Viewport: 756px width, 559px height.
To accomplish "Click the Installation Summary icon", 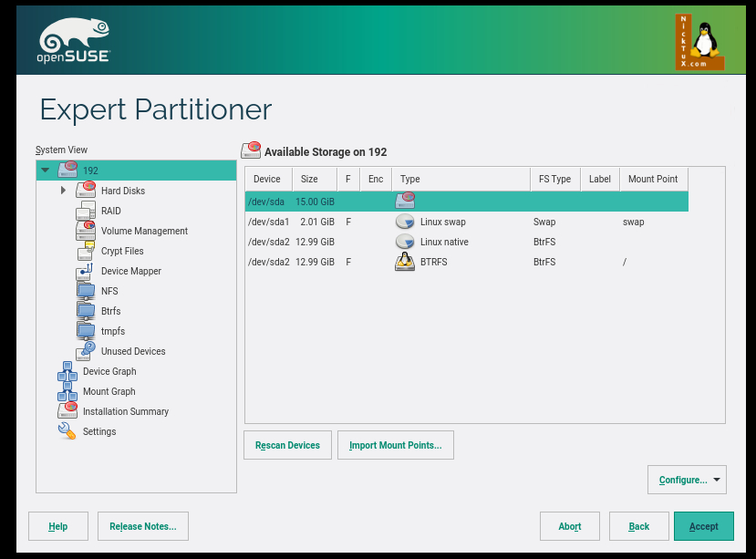I will pos(67,412).
